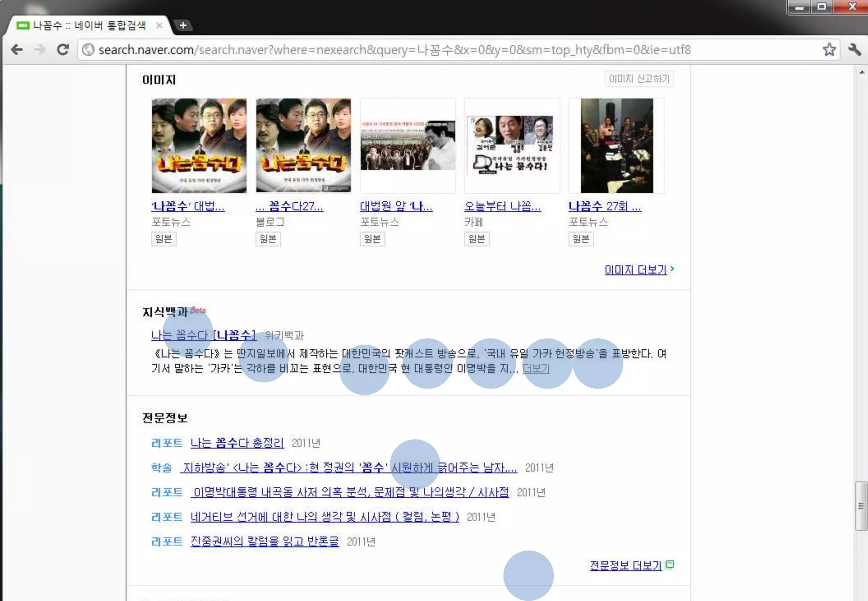
Task: Open report 나는 꼼수다 총정리
Action: (x=237, y=443)
